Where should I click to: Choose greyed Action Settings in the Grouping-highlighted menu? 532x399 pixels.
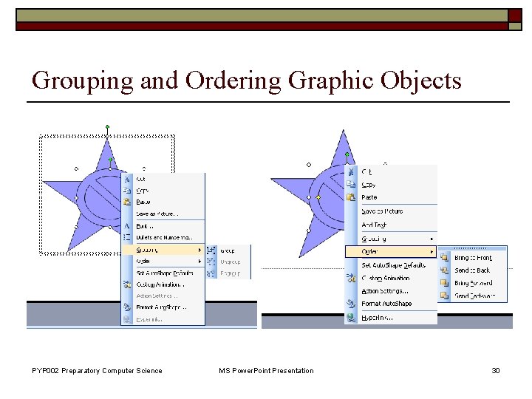(157, 296)
